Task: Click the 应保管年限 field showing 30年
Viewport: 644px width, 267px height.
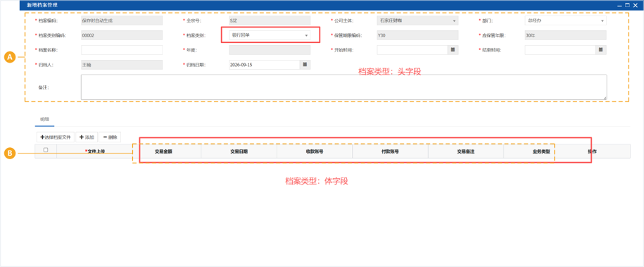Action: tap(566, 35)
